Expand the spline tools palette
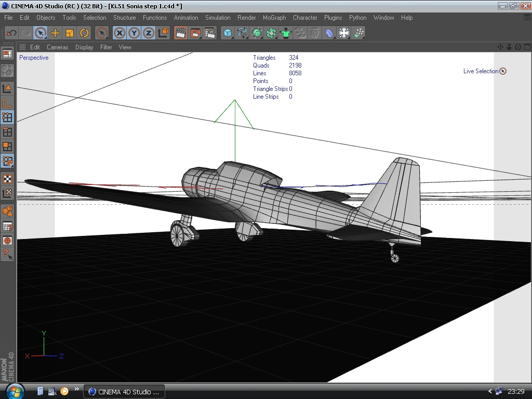 [x=242, y=33]
